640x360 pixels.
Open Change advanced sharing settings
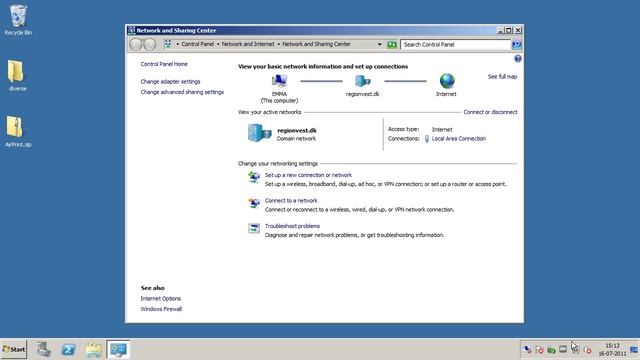[x=182, y=92]
